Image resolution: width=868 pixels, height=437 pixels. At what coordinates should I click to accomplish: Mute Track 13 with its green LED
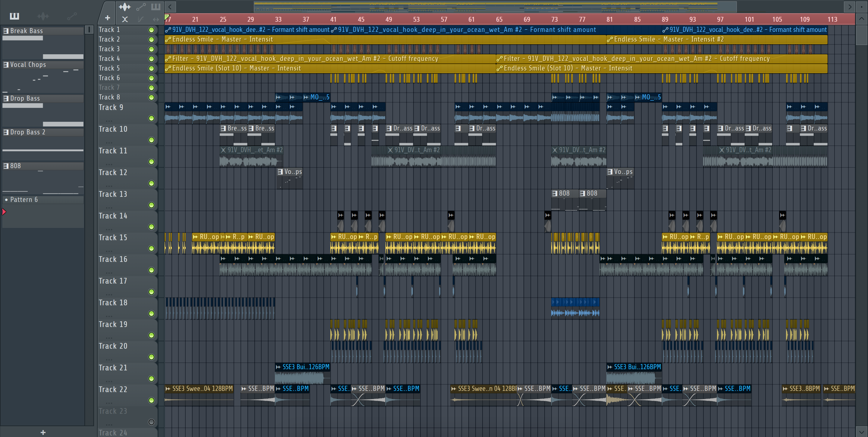pos(151,205)
